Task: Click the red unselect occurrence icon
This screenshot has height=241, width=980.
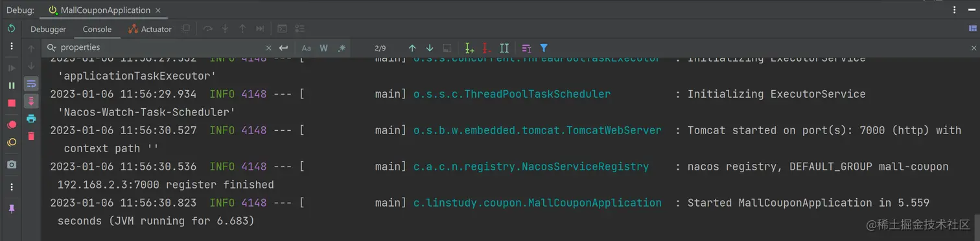Action: [x=487, y=48]
